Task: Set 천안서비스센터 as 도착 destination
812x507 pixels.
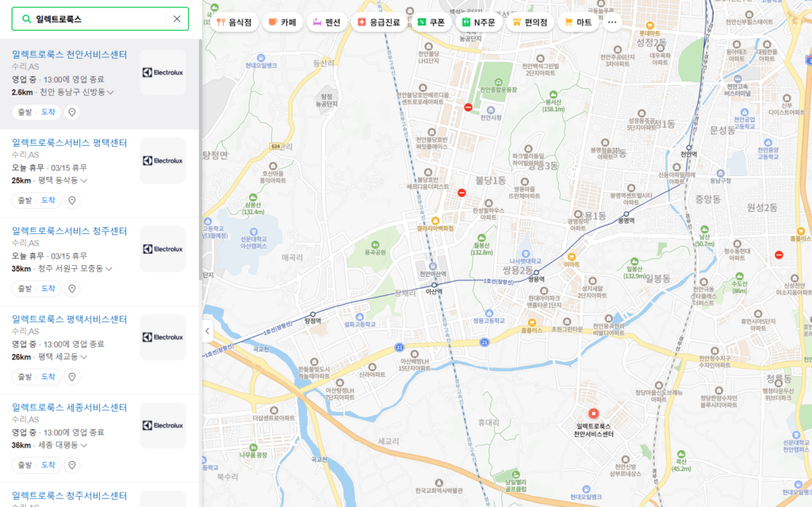Action: (48, 112)
